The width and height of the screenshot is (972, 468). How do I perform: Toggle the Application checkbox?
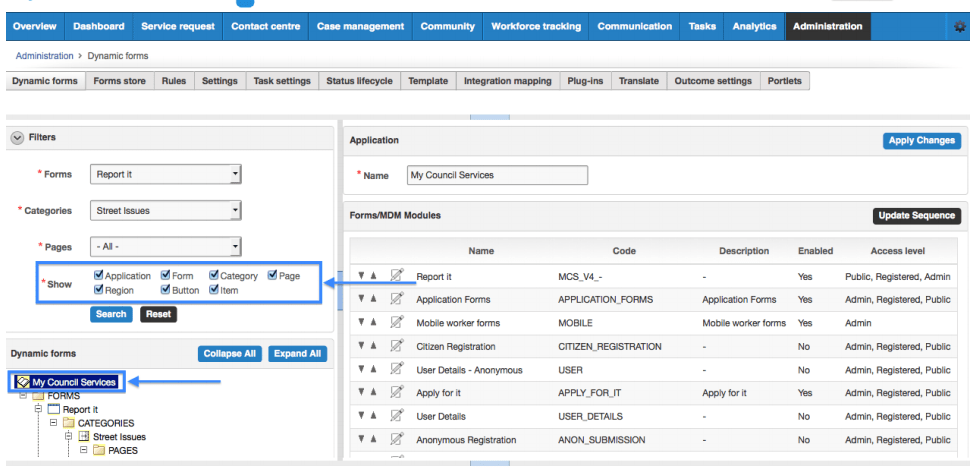coord(99,275)
